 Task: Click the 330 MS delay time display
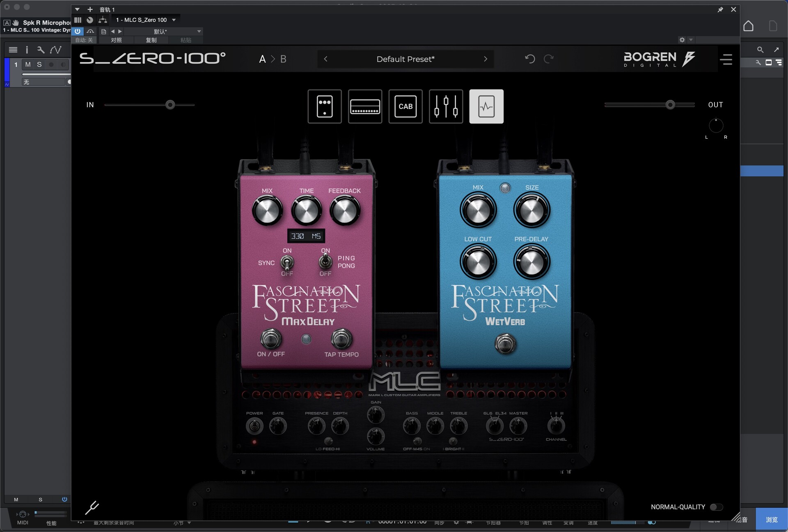(306, 236)
